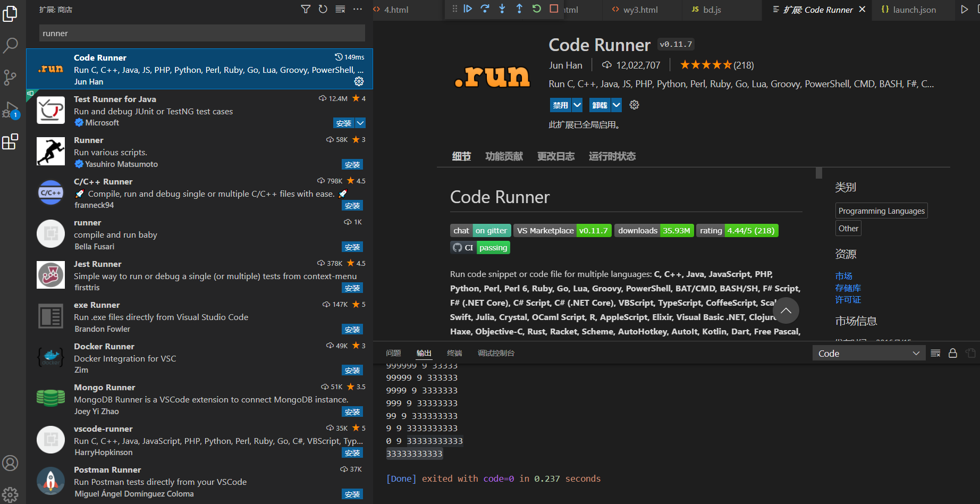Click the Run Code play icon in editor title
Viewport: 980px width, 504px height.
point(964,9)
